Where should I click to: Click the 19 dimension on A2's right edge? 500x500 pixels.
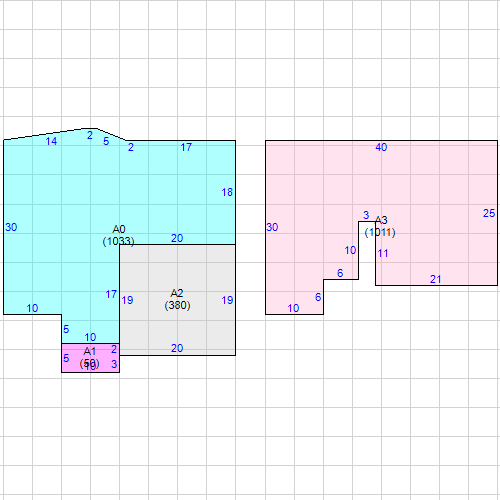[227, 300]
